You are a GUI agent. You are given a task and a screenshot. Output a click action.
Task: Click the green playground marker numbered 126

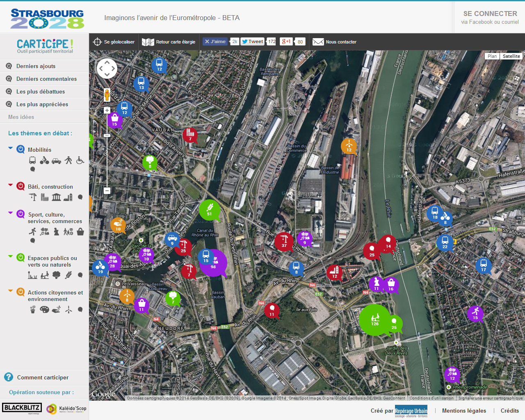pos(374,320)
